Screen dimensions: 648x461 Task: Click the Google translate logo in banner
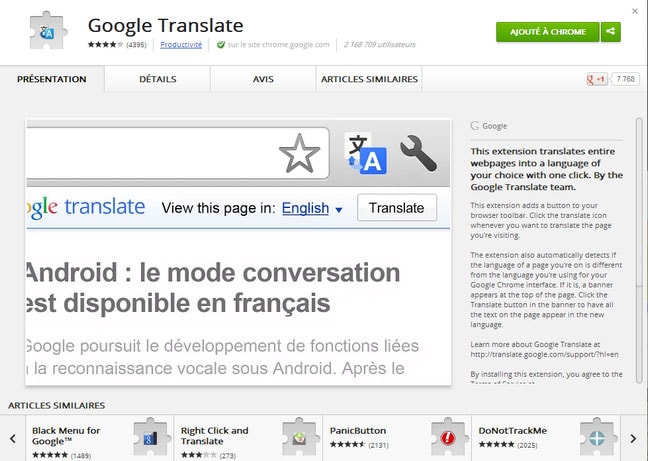coord(86,207)
